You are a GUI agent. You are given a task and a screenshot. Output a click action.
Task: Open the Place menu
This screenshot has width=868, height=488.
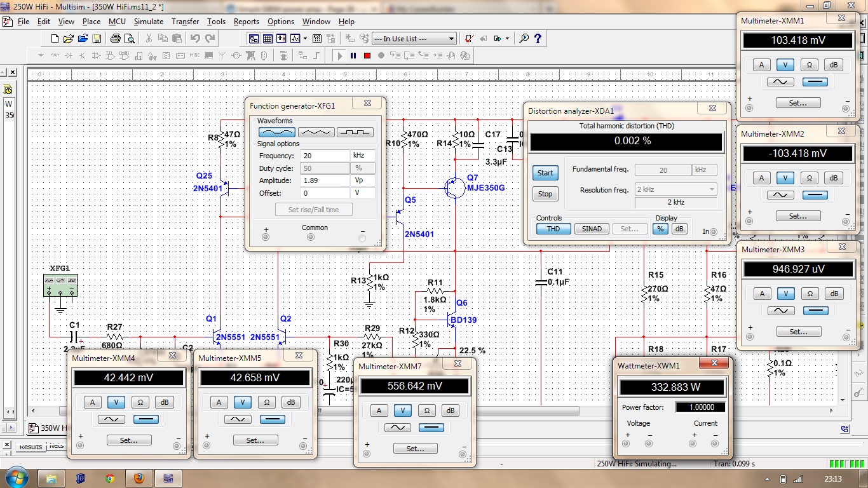pos(92,21)
